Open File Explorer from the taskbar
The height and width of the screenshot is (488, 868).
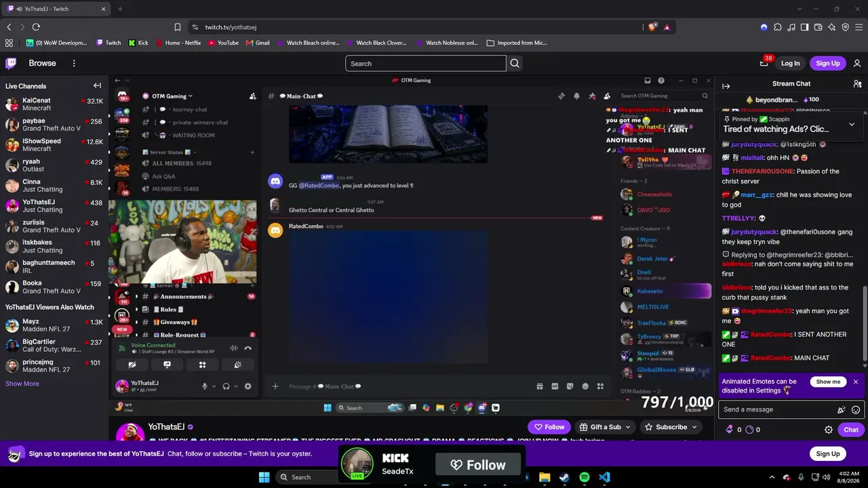click(x=545, y=477)
